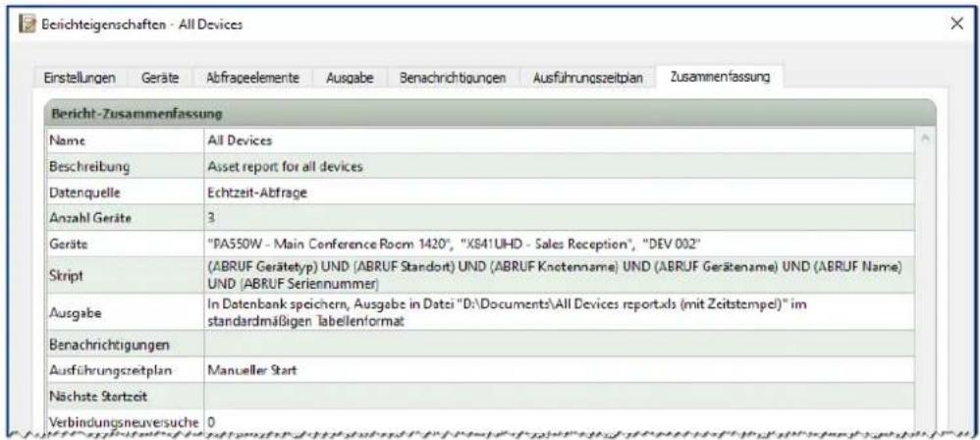Switch to the Ausführungszeitplan tab
Screen dimensions: 980x440
point(587,79)
